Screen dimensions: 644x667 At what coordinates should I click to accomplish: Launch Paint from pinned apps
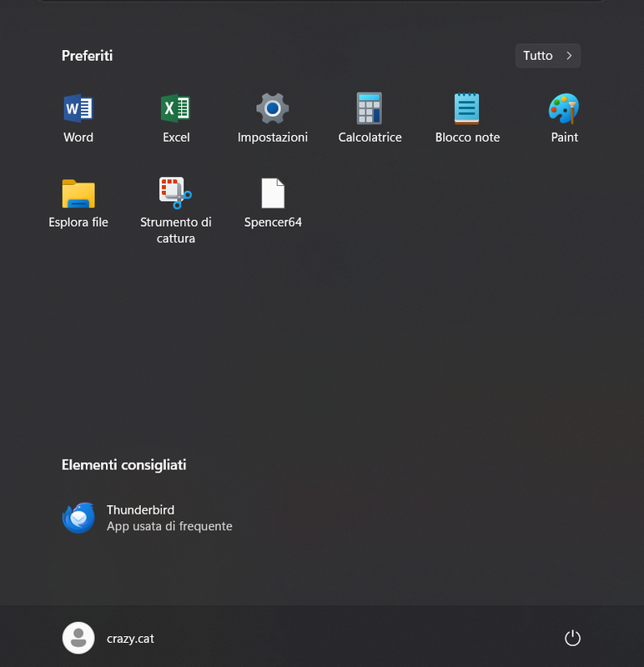pyautogui.click(x=564, y=118)
